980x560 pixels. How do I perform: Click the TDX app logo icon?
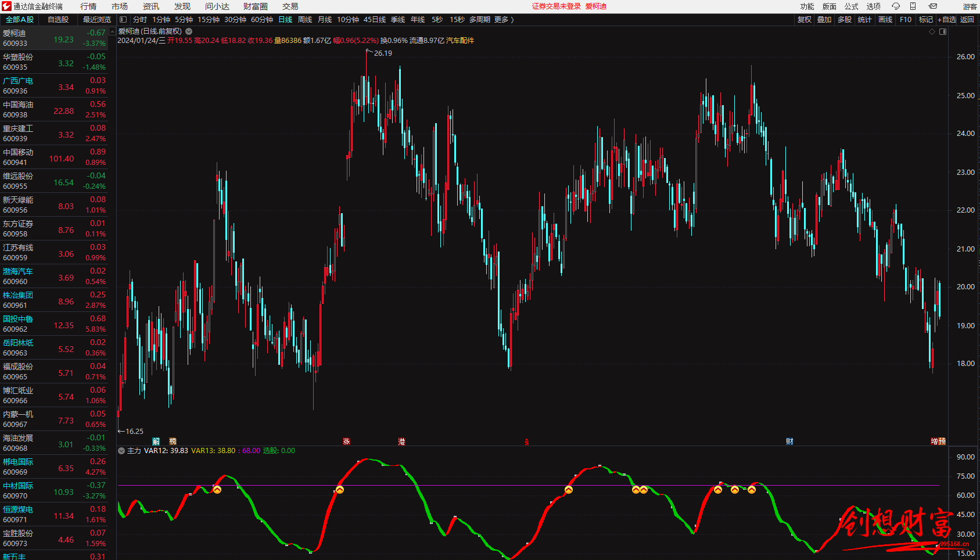coord(6,6)
